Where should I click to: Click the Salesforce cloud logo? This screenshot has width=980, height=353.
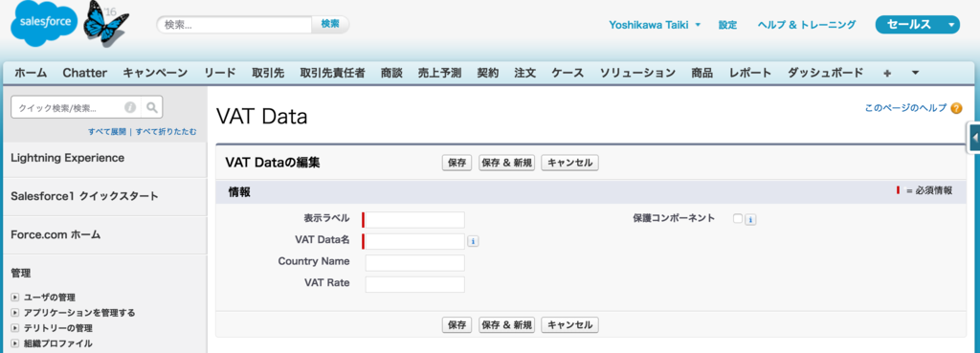(x=43, y=24)
